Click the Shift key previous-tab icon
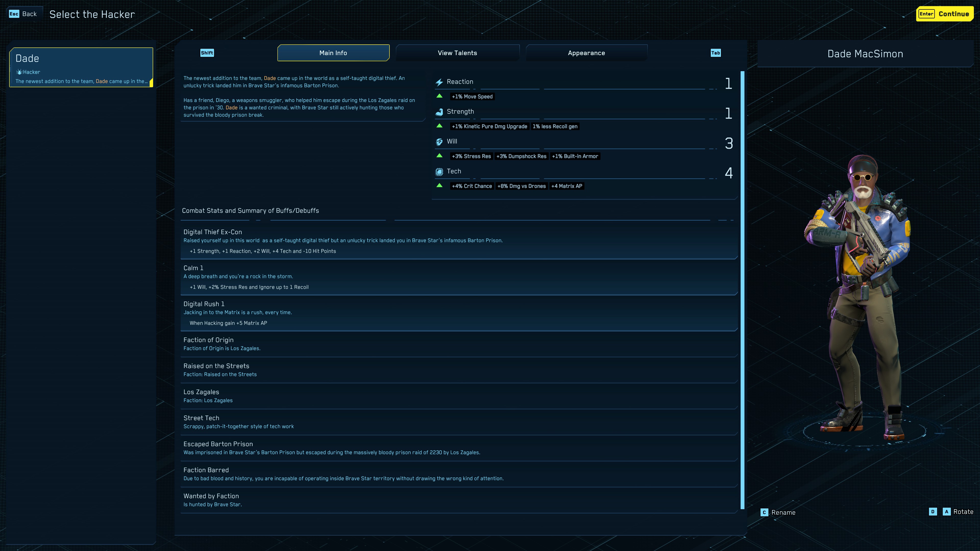Image resolution: width=980 pixels, height=551 pixels. coord(207,53)
